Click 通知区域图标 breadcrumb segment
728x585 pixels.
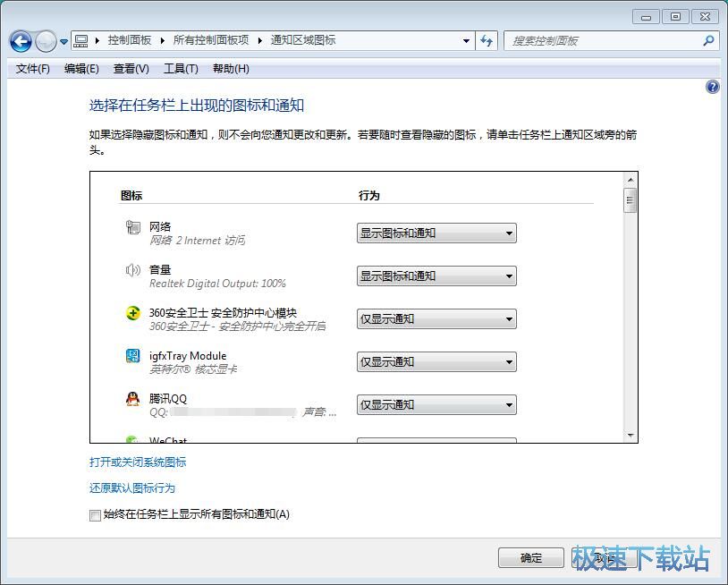coord(302,40)
